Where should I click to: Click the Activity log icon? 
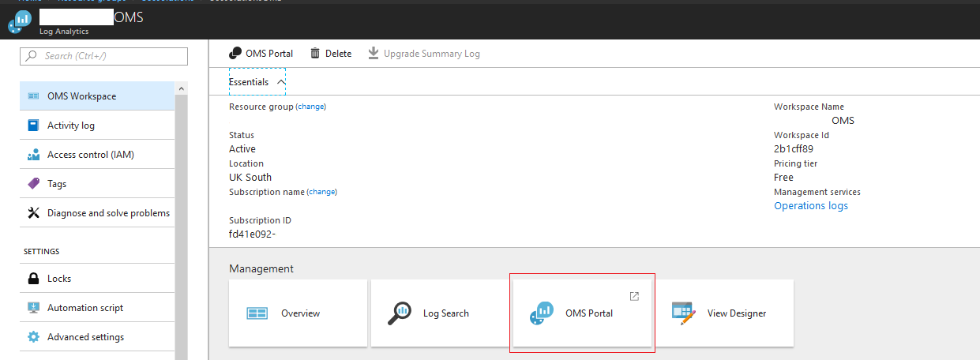click(33, 126)
